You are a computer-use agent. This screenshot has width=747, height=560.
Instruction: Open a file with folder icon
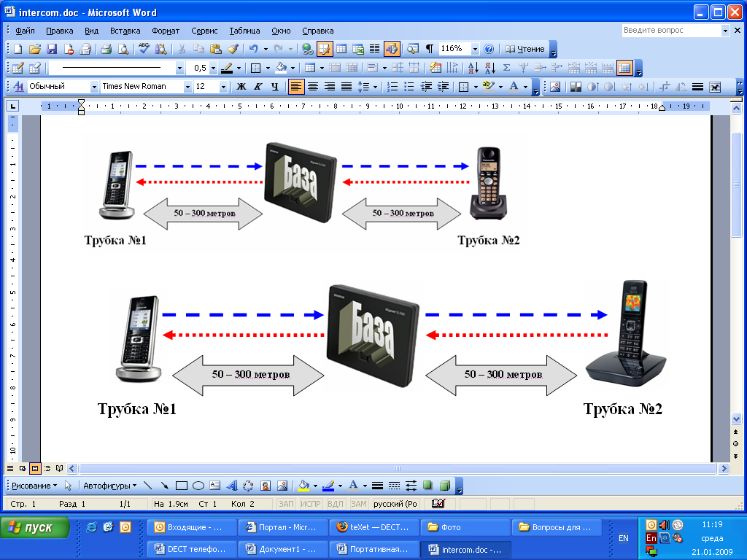[35, 49]
